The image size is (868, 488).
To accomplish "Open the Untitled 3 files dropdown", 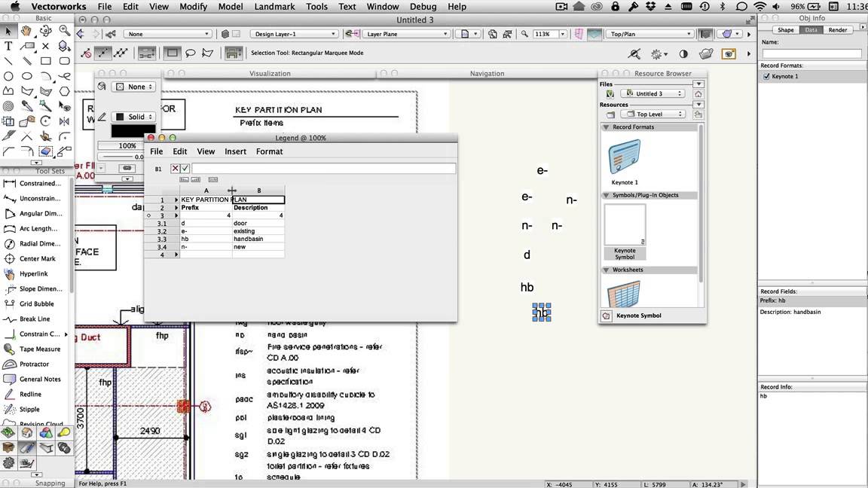I will (x=653, y=93).
